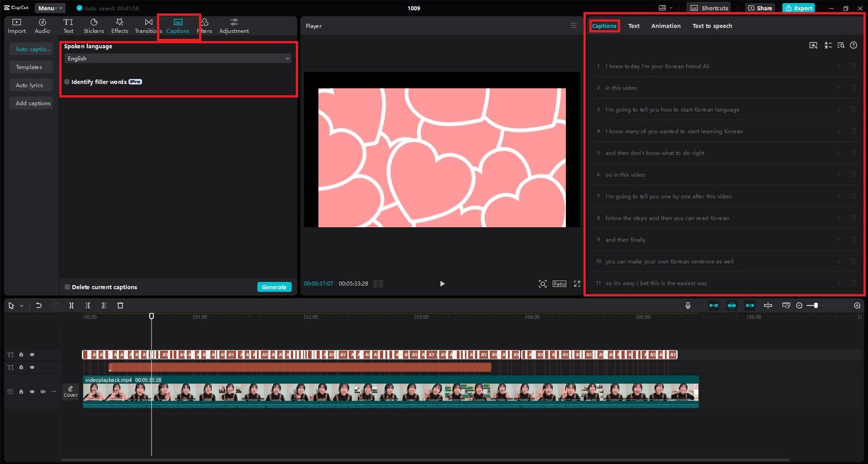Switch to right panel Text tab
The image size is (868, 464).
point(634,26)
